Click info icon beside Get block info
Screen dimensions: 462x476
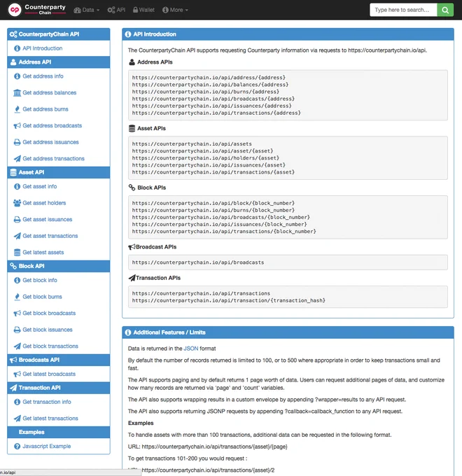[17, 280]
